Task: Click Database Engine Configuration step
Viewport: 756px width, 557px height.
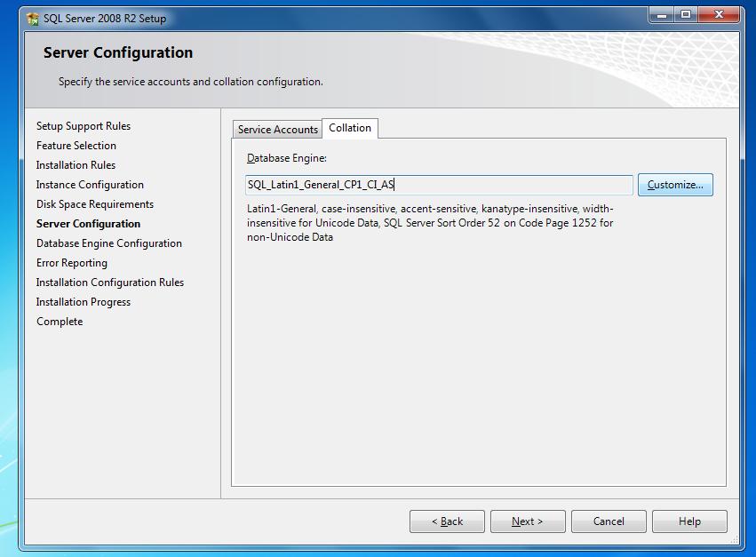Action: (109, 243)
